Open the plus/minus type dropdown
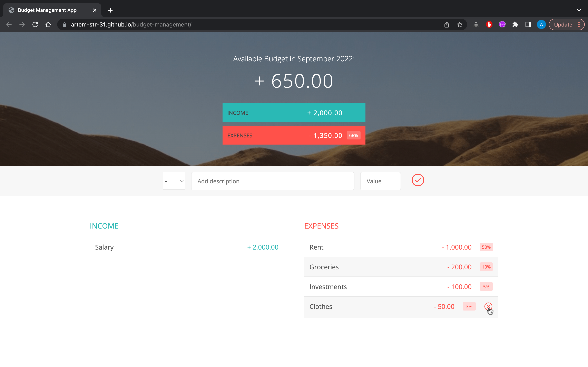 (174, 181)
